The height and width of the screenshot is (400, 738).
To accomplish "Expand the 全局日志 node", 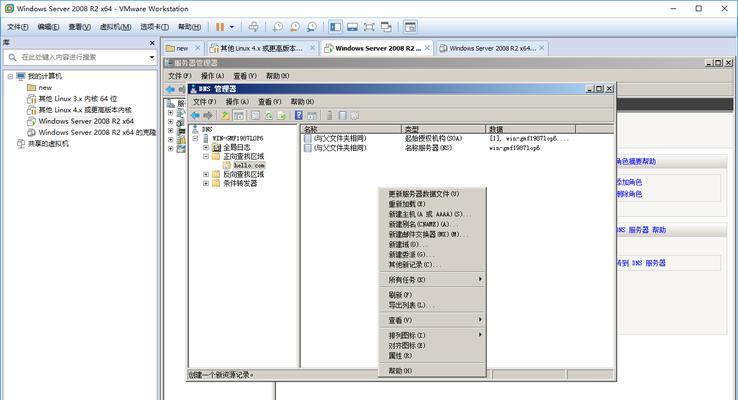I will coord(206,148).
